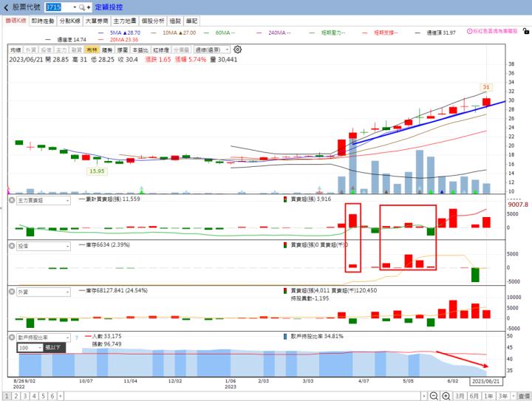Go to chart page 1
Viewport: 532px width, 401px height.
click(7, 396)
